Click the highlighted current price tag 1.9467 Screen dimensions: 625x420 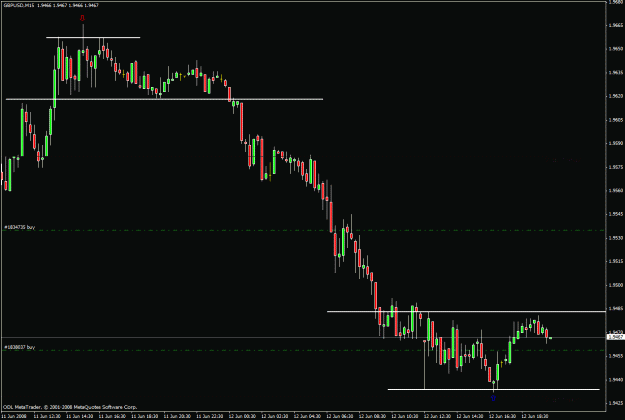pyautogui.click(x=615, y=337)
